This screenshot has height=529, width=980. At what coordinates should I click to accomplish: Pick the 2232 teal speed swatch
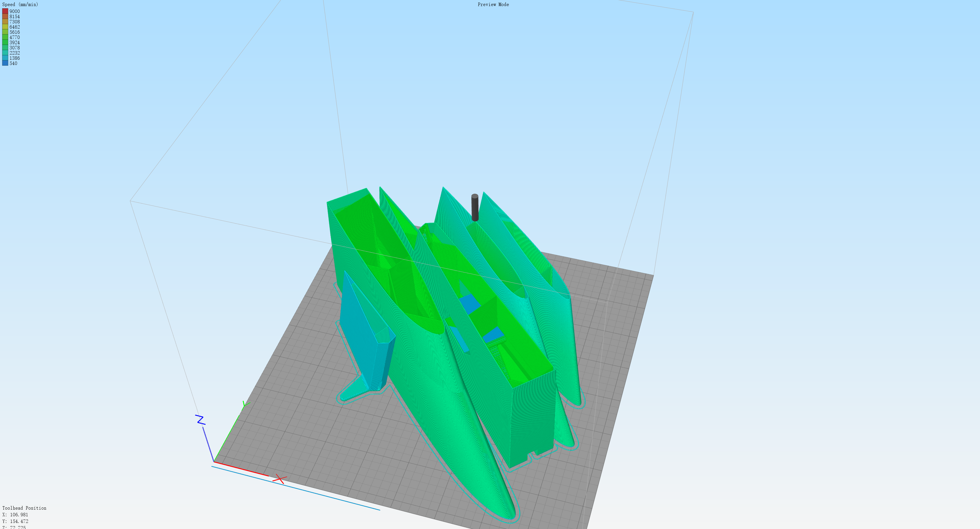[5, 53]
